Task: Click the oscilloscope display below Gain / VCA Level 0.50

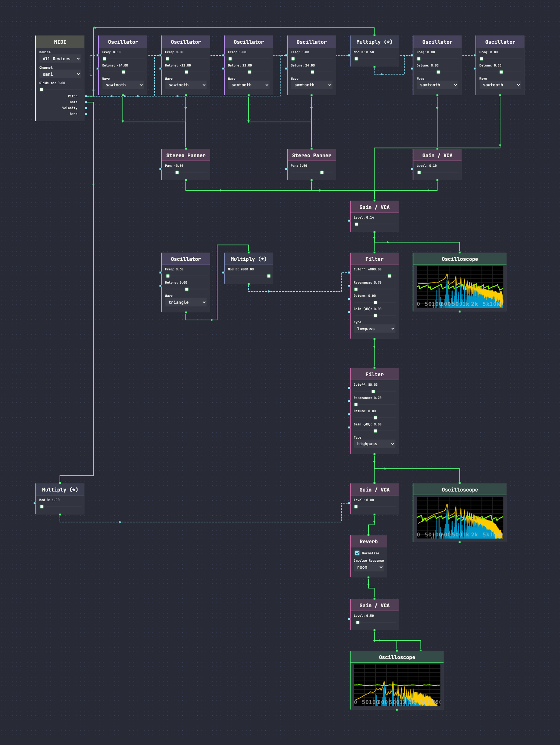Action: tap(397, 685)
